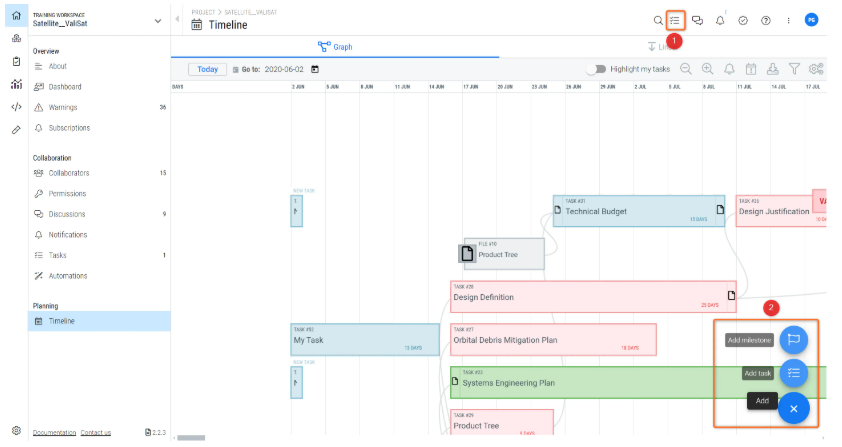Open the discussions chat icon in header

(x=697, y=20)
